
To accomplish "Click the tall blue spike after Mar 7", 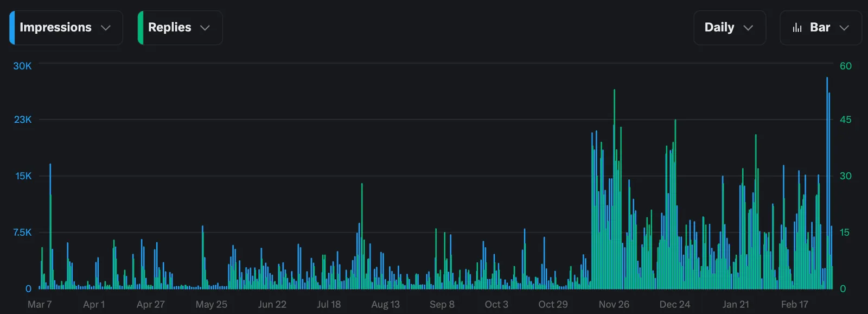I will pos(50,226).
